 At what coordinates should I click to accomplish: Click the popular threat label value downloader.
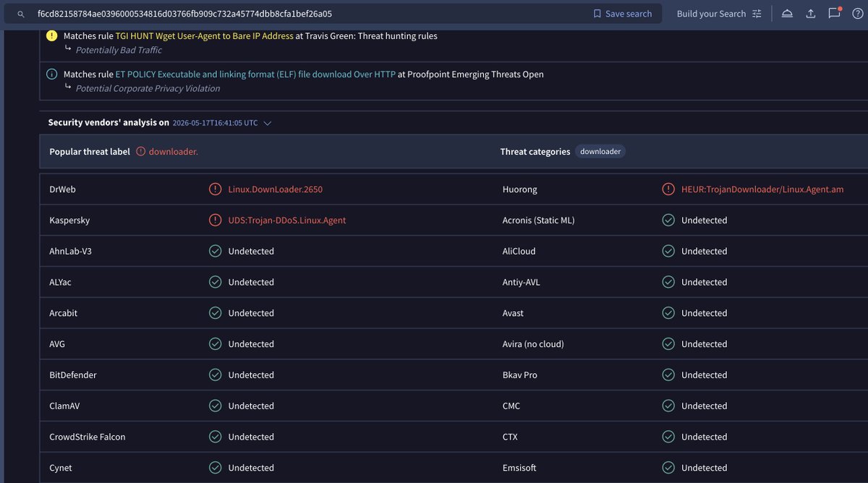(173, 152)
